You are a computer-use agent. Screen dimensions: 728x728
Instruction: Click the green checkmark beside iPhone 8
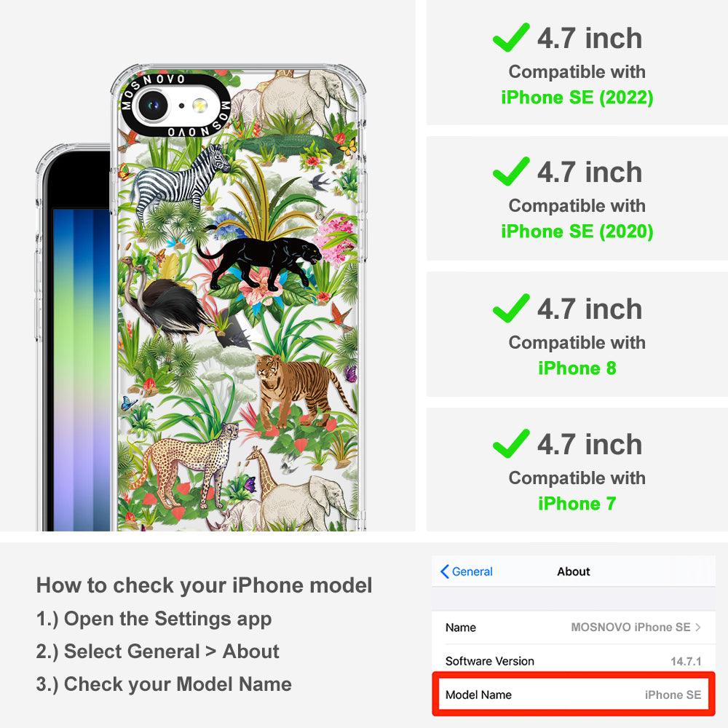pos(511,308)
